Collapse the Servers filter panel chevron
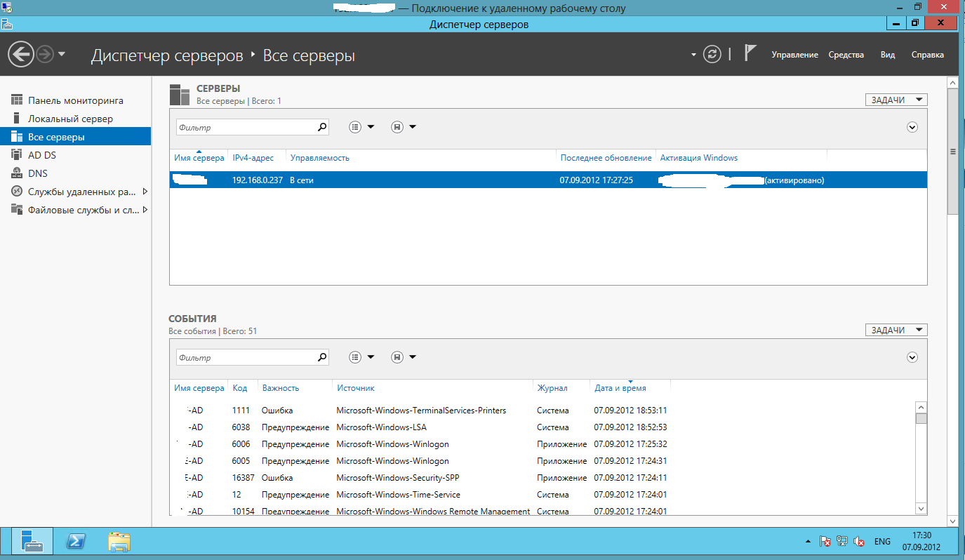Viewport: 965px width, 560px height. (x=912, y=127)
